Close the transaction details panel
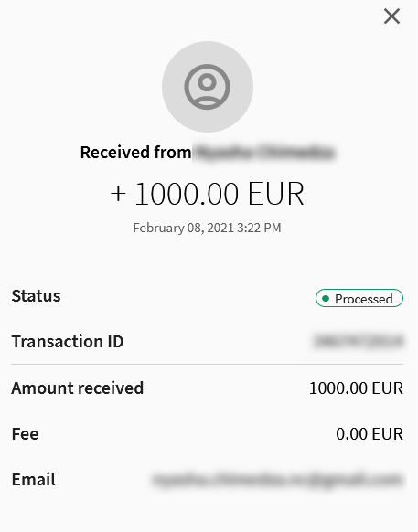 pyautogui.click(x=391, y=16)
